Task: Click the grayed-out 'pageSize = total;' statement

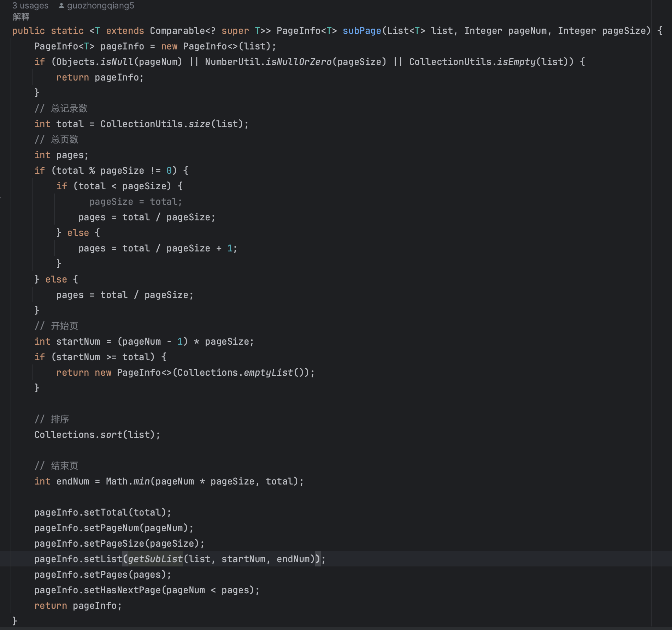Action: (136, 202)
